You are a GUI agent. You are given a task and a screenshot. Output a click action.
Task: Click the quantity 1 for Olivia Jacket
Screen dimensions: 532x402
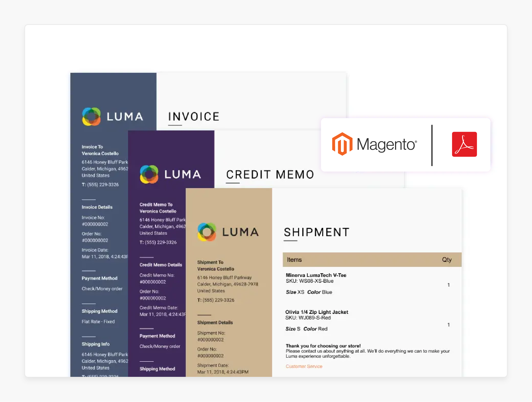[x=448, y=325]
